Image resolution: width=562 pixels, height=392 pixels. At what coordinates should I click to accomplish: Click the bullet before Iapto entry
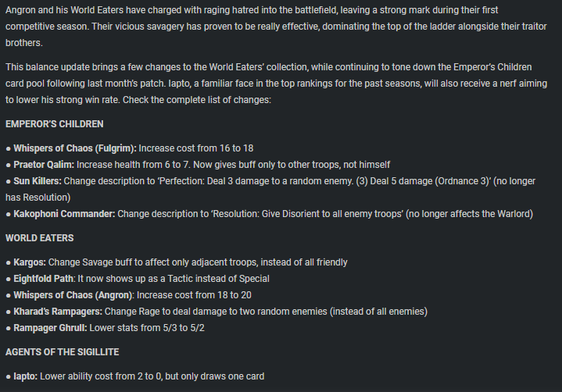[x=9, y=377]
